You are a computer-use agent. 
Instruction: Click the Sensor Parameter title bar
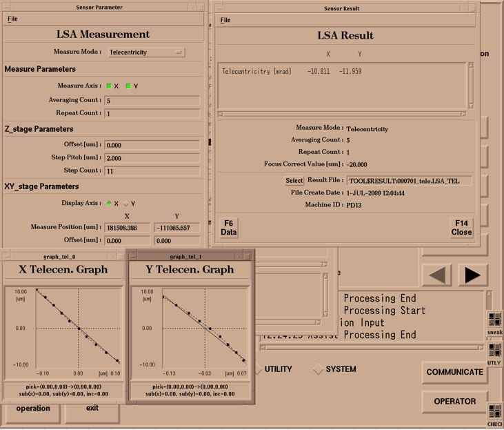click(99, 7)
